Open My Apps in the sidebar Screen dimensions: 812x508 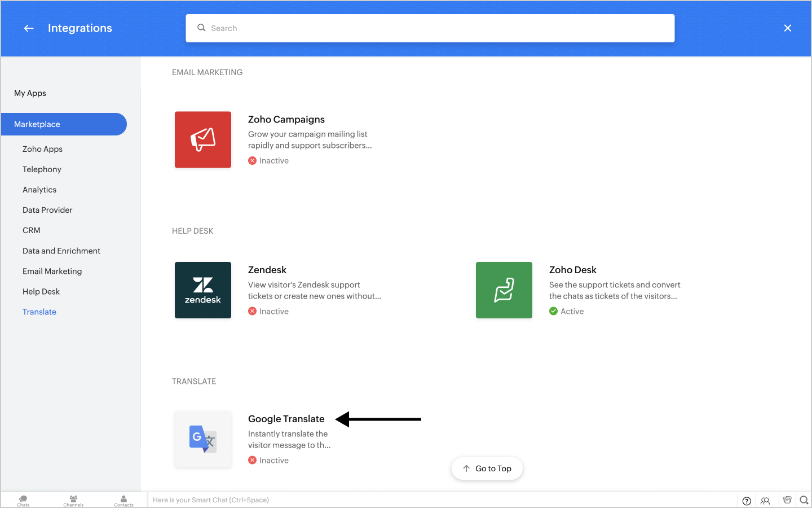point(30,93)
